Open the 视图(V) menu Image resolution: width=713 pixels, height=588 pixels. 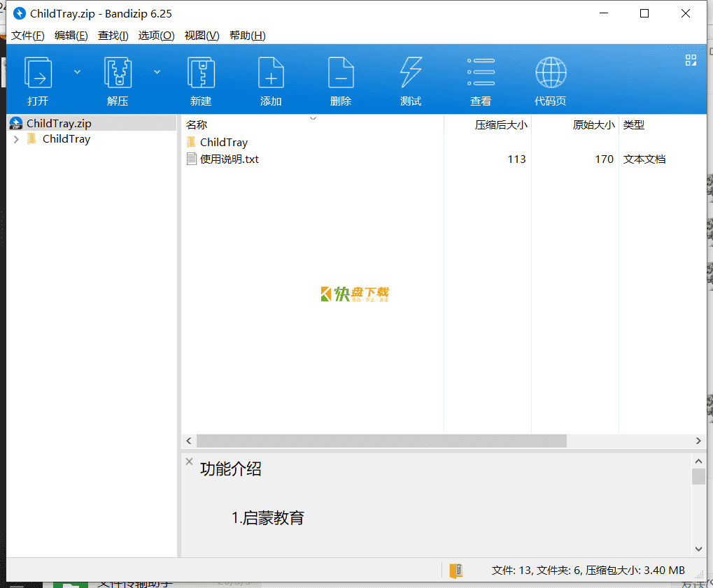[202, 36]
